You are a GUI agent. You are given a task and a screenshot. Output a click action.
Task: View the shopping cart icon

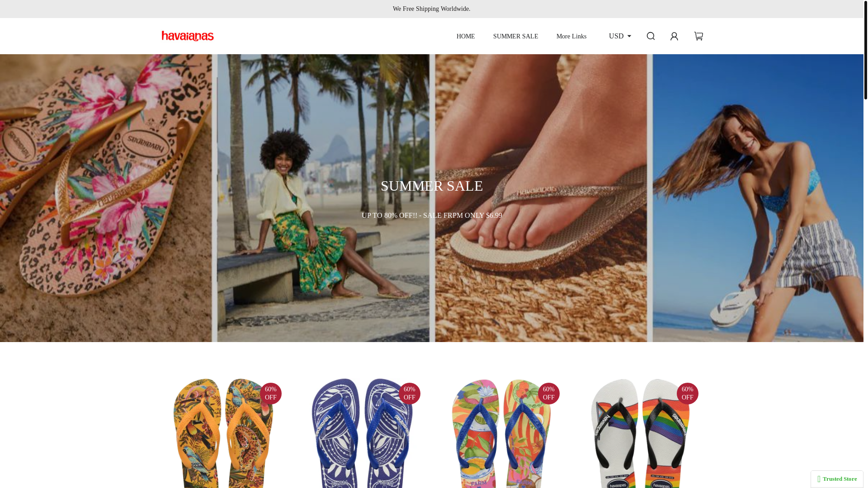(698, 36)
